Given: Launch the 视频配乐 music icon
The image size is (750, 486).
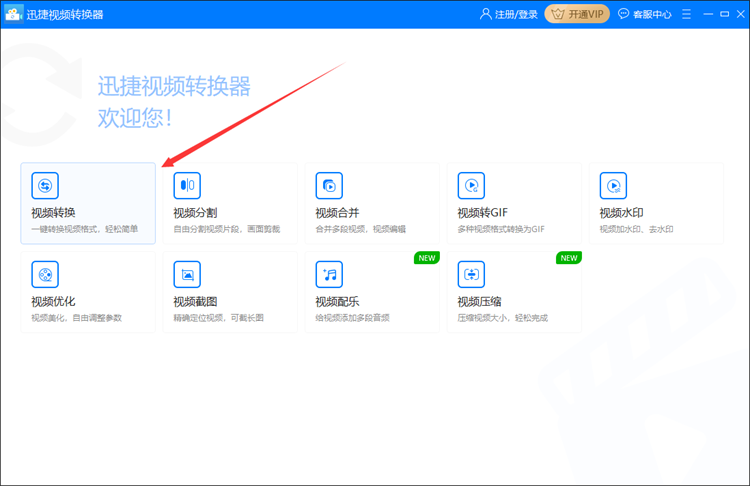Looking at the screenshot, I should tap(329, 274).
